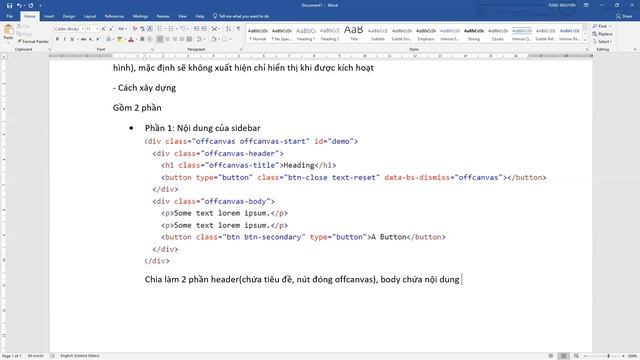Viewport: 640px width, 360px height.
Task: Decrease the font size
Action: pyautogui.click(x=111, y=29)
